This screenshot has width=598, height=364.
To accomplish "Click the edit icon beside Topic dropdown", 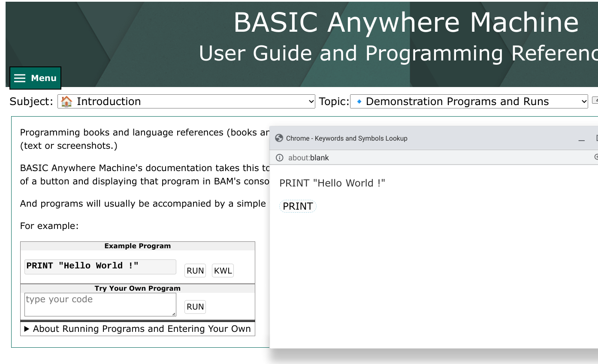I will pyautogui.click(x=595, y=100).
